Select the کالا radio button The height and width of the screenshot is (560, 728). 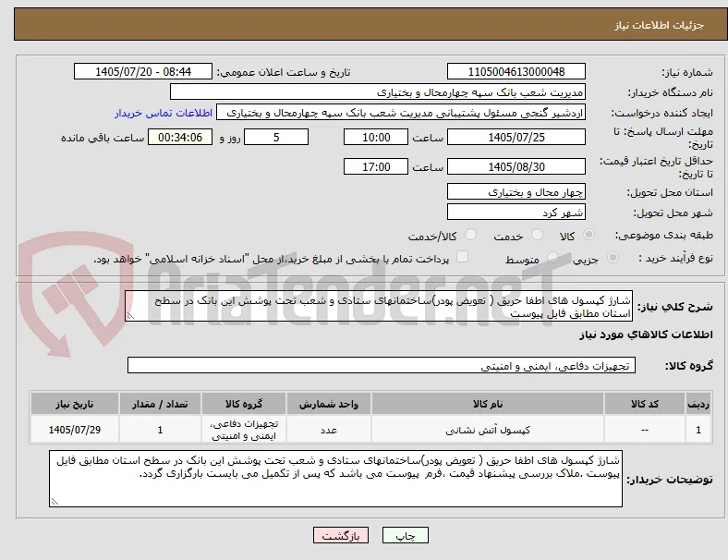pos(588,235)
